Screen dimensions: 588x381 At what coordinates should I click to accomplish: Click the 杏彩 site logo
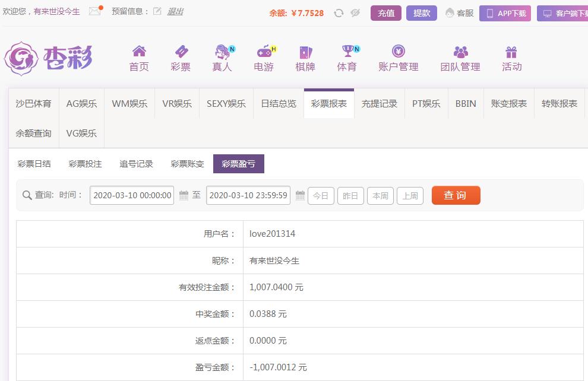click(x=48, y=58)
